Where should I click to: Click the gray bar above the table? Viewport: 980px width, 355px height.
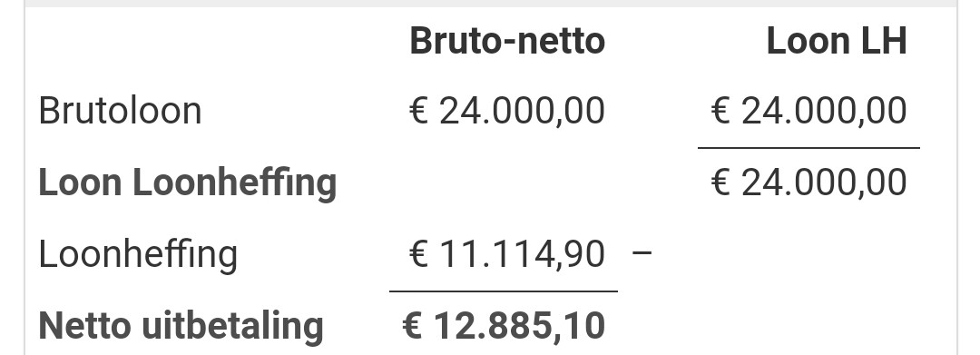pyautogui.click(x=491, y=4)
